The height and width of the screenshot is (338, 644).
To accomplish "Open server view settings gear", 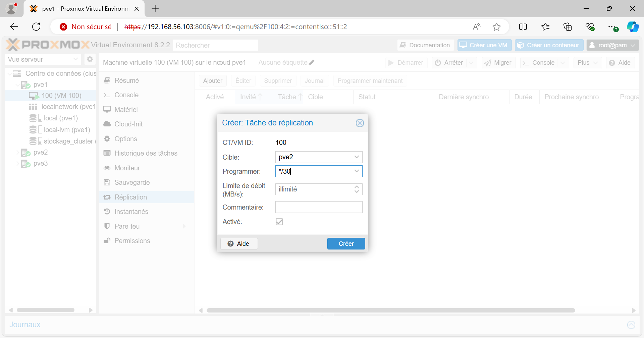I will click(90, 59).
